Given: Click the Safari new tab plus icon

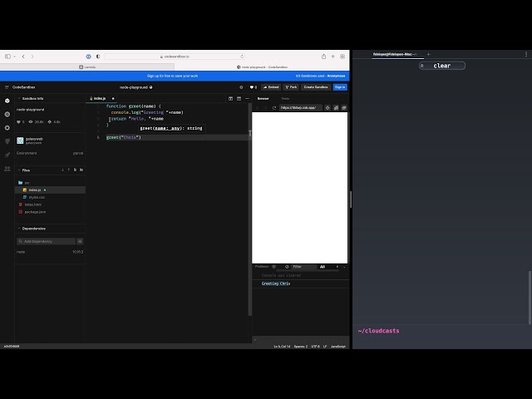Looking at the screenshot, I should tap(332, 57).
